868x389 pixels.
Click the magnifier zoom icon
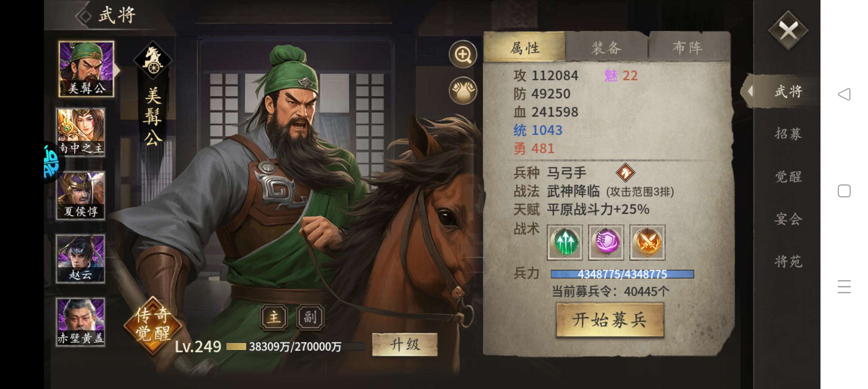pyautogui.click(x=463, y=55)
